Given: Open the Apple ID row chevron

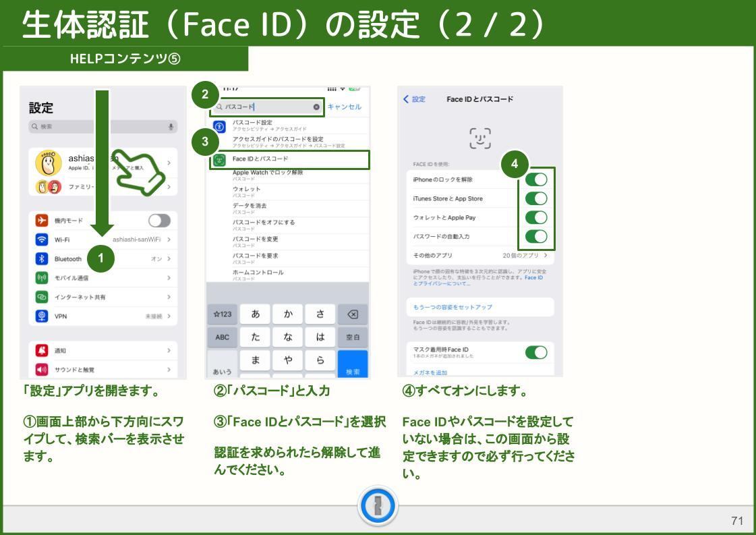Looking at the screenshot, I should (169, 163).
